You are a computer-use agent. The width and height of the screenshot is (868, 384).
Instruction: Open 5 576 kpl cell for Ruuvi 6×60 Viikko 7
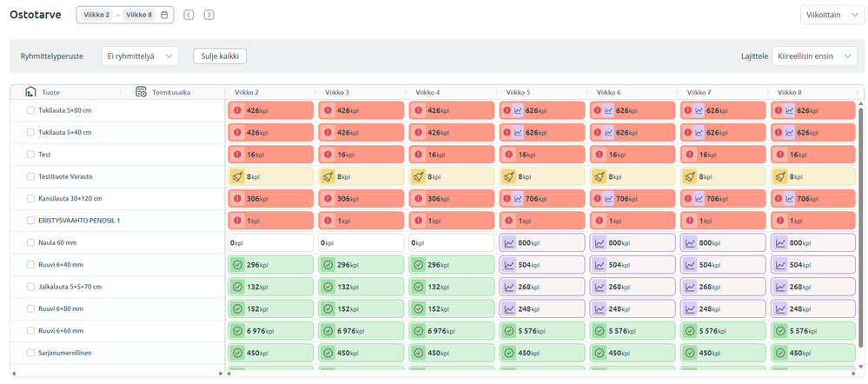[723, 330]
